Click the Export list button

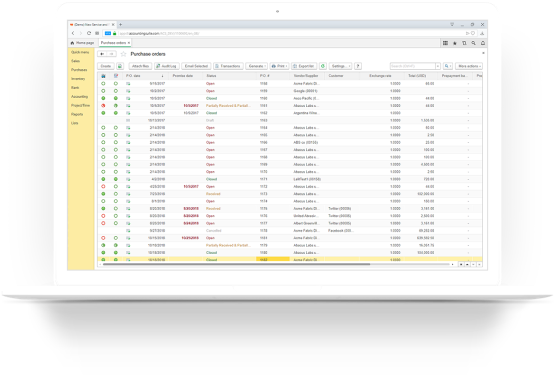point(304,66)
